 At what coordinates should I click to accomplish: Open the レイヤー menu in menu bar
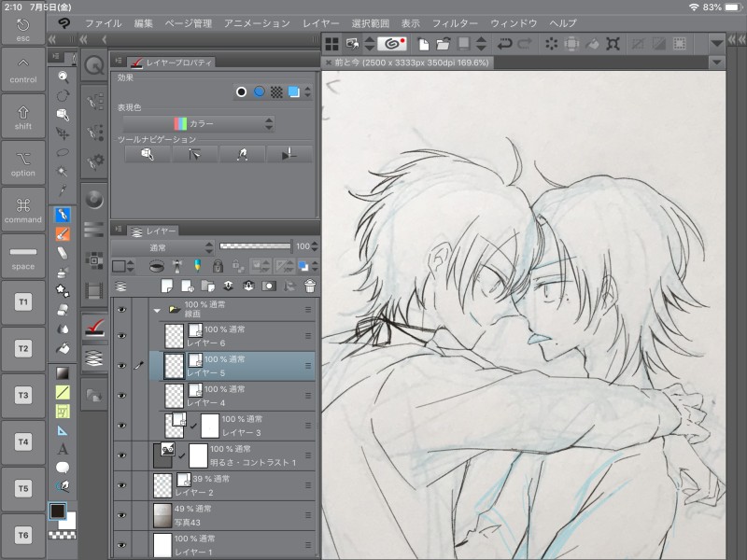320,23
